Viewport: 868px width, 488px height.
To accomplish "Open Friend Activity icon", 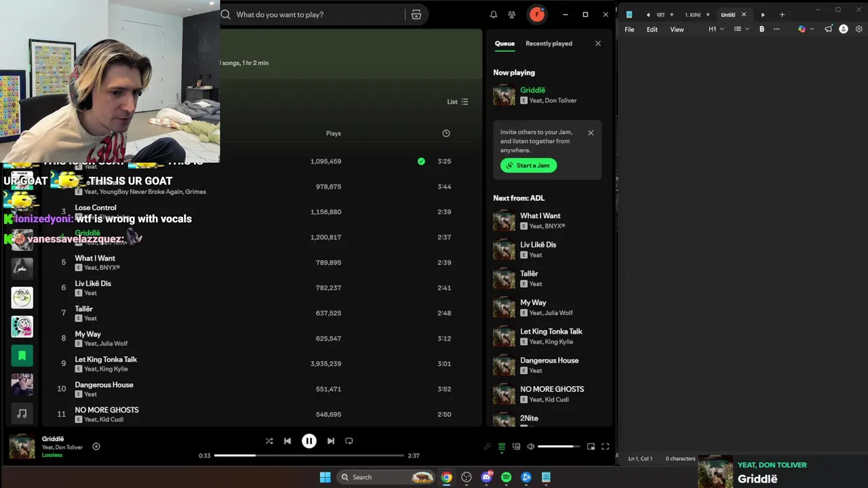I will pos(512,14).
